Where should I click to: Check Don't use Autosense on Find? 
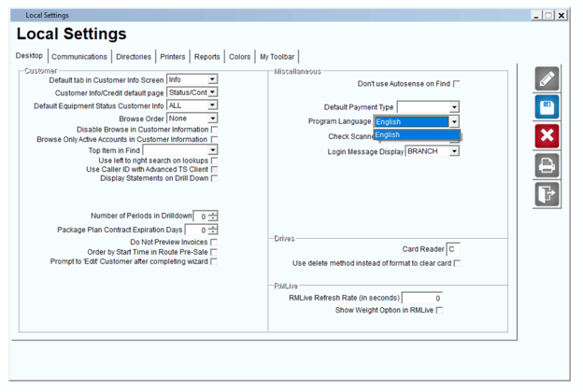coord(457,84)
